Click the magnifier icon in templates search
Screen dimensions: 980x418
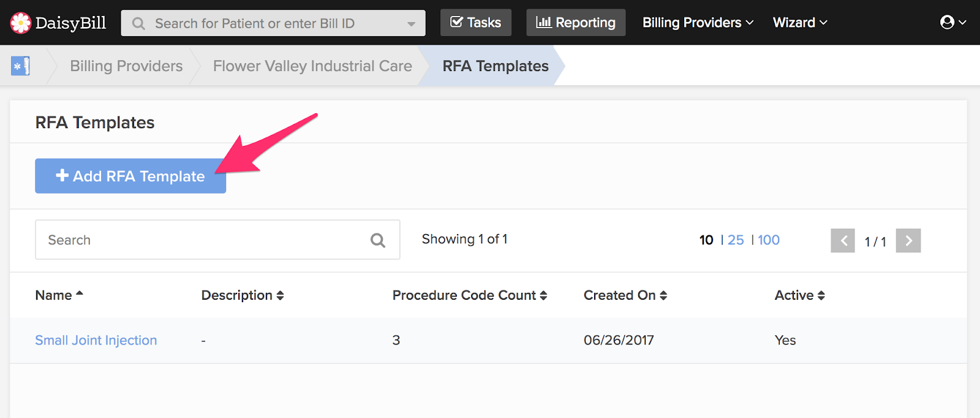(x=378, y=240)
